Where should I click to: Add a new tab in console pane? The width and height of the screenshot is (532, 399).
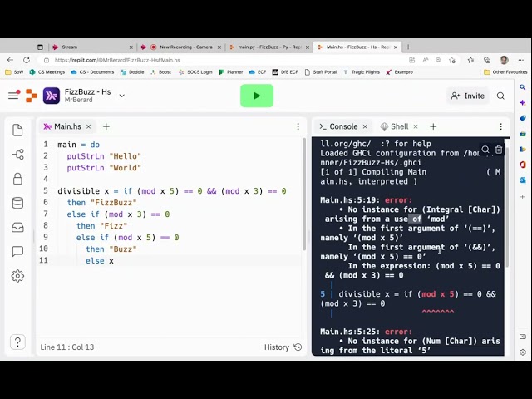tap(433, 126)
